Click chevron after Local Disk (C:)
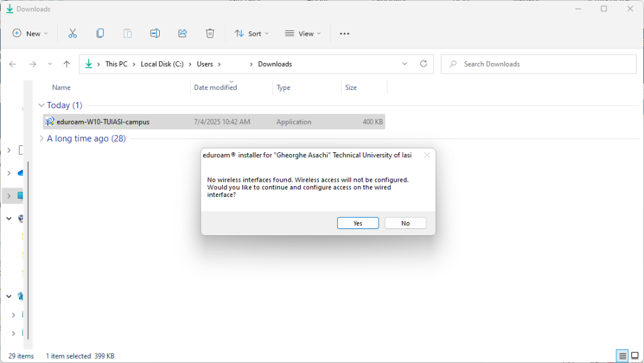This screenshot has width=644, height=363. [190, 64]
